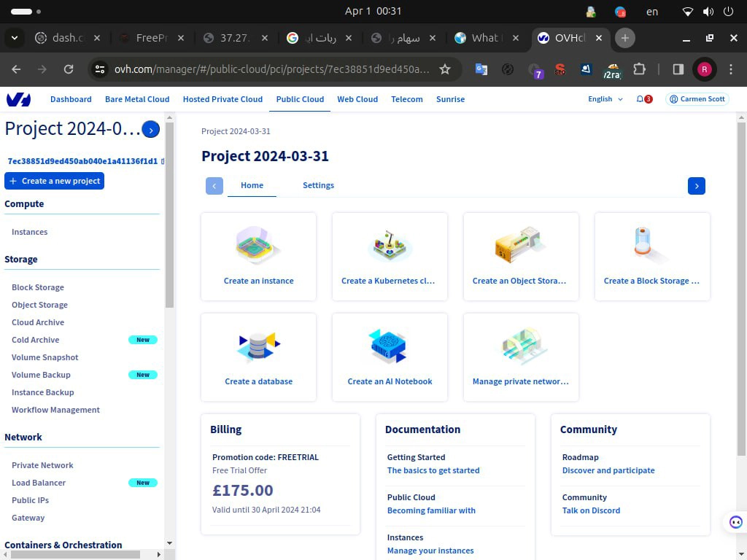The height and width of the screenshot is (560, 747).
Task: Click the right arrow beside the tabs
Action: coord(696,186)
